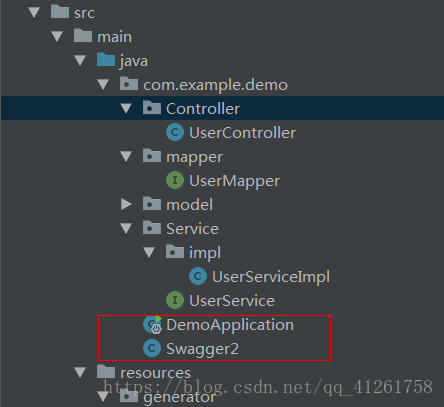Click the UserMapper interface icon
Image resolution: width=444 pixels, height=407 pixels.
coord(175,180)
